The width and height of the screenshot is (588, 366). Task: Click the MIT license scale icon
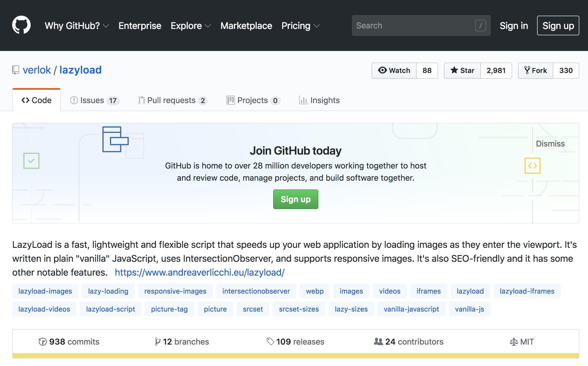click(514, 342)
